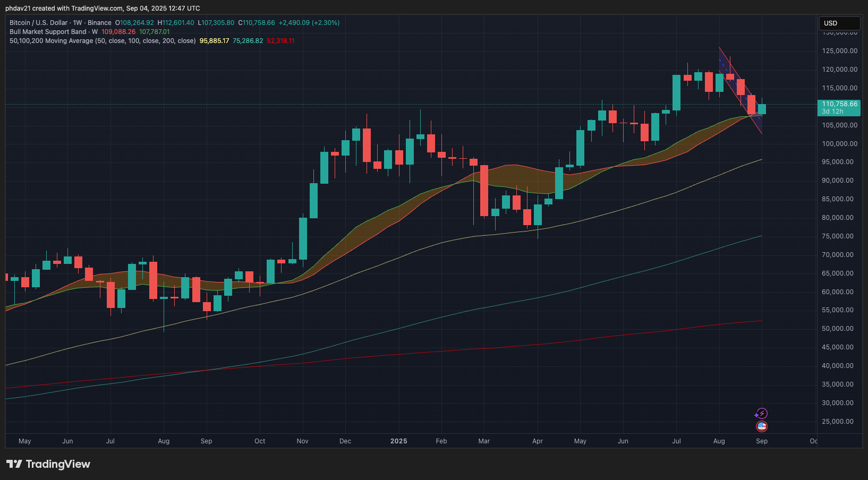This screenshot has width=868, height=480.
Task: Click the 25,000.00 price axis label
Action: tap(838, 422)
